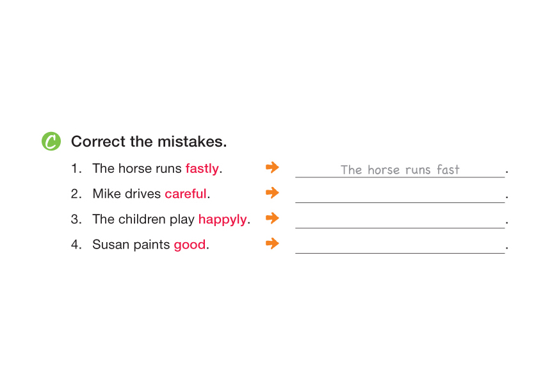This screenshot has height=392, width=559.
Task: Click the item number 4 label
Action: (x=76, y=245)
